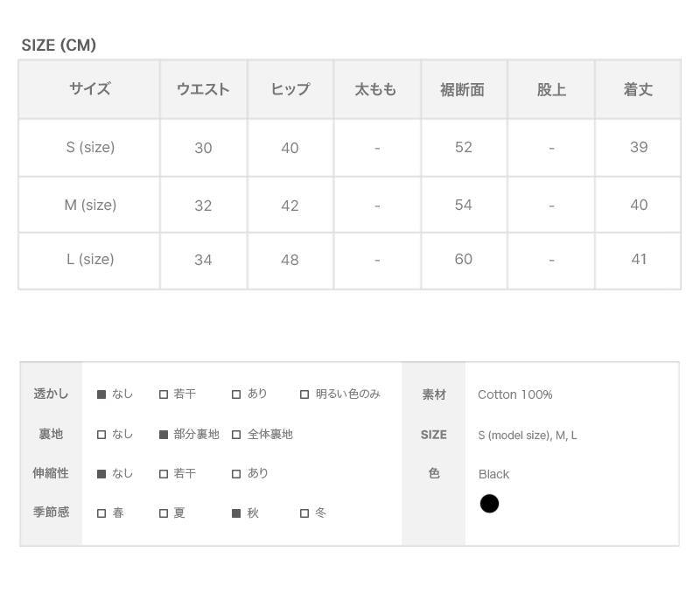
Task: Click the ウエスト column header
Action: click(x=203, y=89)
